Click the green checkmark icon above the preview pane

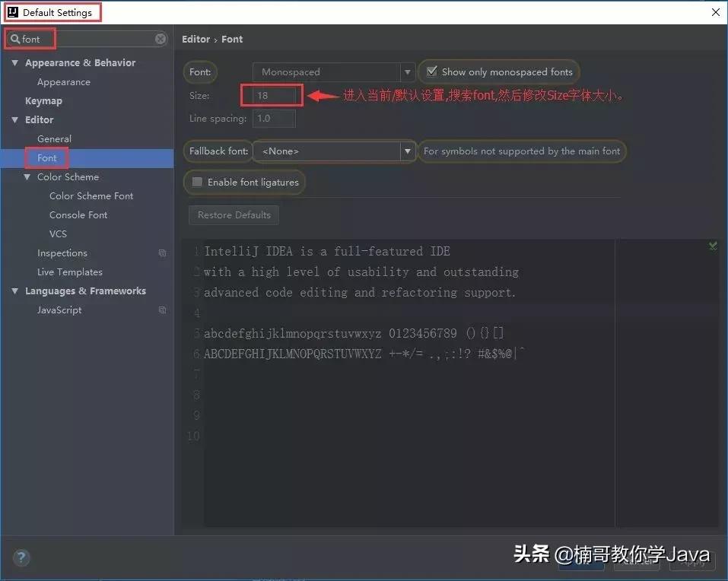(x=712, y=246)
